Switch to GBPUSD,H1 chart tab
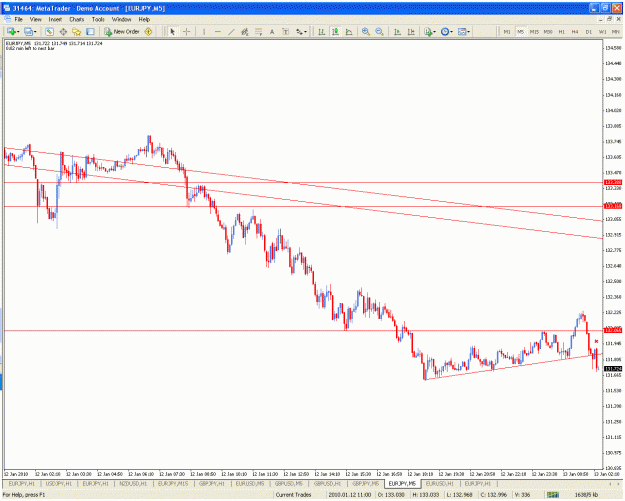 click(x=327, y=483)
